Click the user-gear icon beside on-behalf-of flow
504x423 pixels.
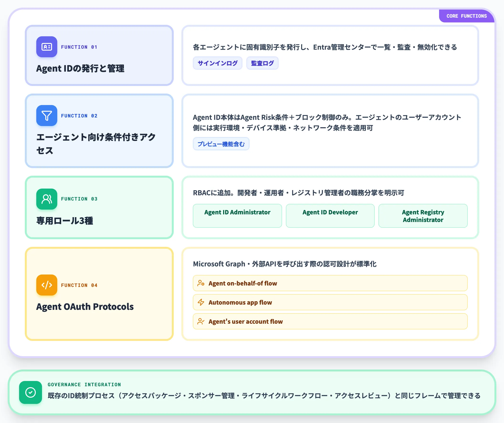pyautogui.click(x=201, y=283)
